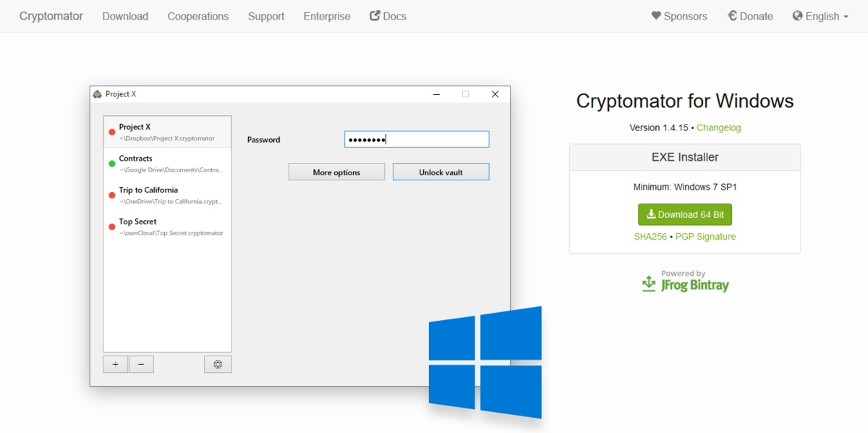
Task: Add a vault with the plus button
Action: (x=116, y=364)
